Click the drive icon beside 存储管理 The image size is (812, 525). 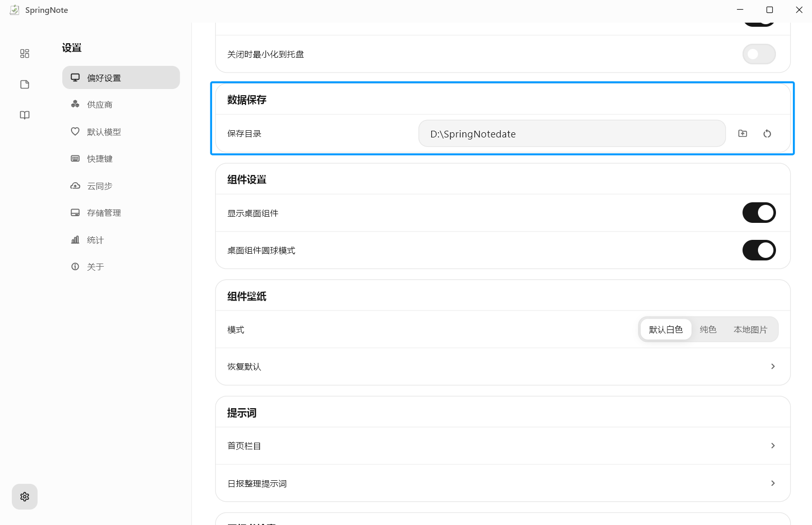coord(75,213)
